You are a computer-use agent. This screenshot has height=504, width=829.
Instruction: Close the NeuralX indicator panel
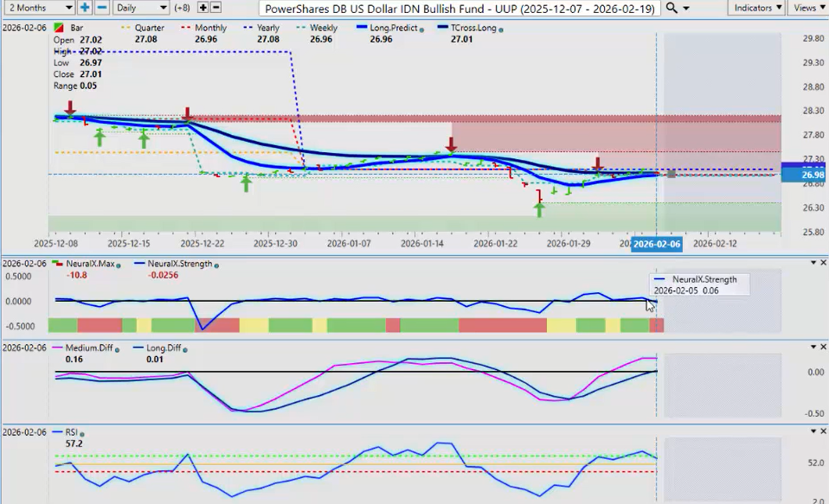click(x=823, y=263)
